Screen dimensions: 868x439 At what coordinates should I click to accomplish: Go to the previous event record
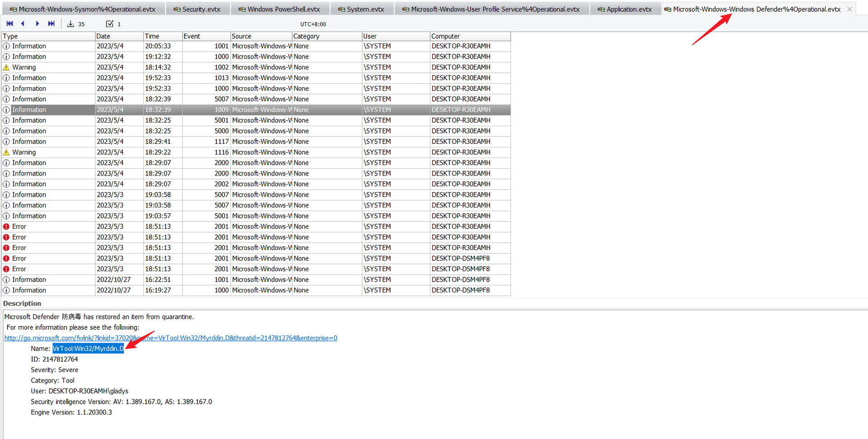[23, 24]
